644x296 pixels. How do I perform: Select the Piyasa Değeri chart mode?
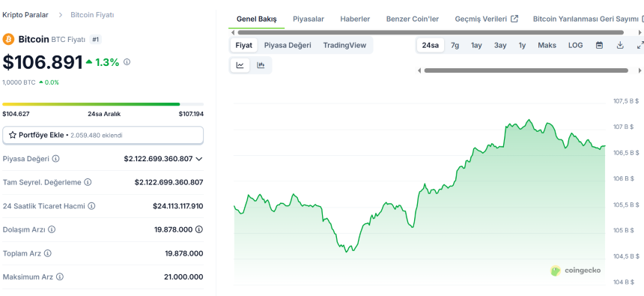point(288,45)
